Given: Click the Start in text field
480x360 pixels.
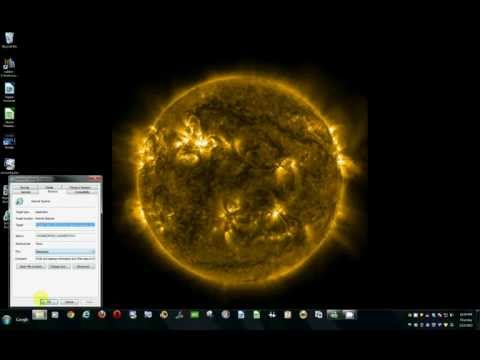Looking at the screenshot, I should pyautogui.click(x=65, y=236).
